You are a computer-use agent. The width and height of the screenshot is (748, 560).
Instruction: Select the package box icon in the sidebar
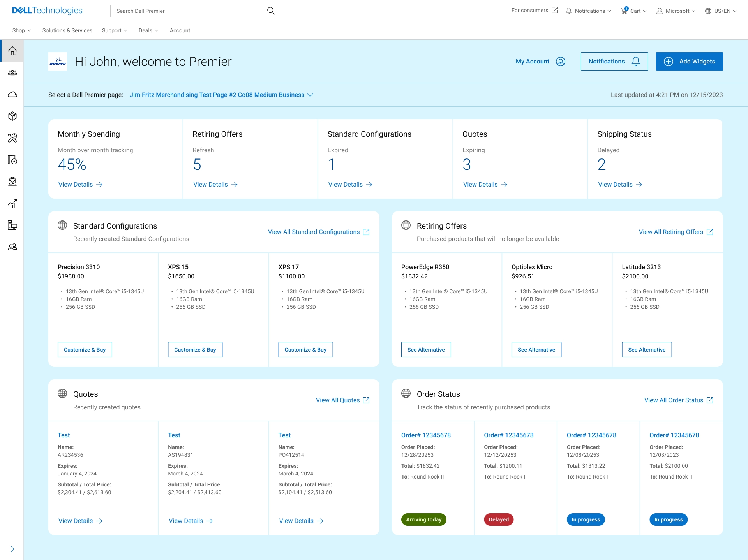point(12,116)
